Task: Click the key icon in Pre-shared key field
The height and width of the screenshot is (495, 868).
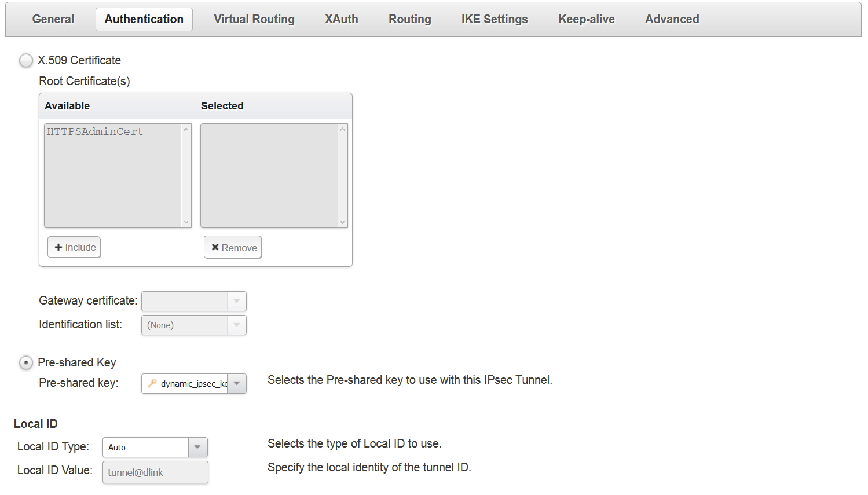Action: pyautogui.click(x=152, y=383)
